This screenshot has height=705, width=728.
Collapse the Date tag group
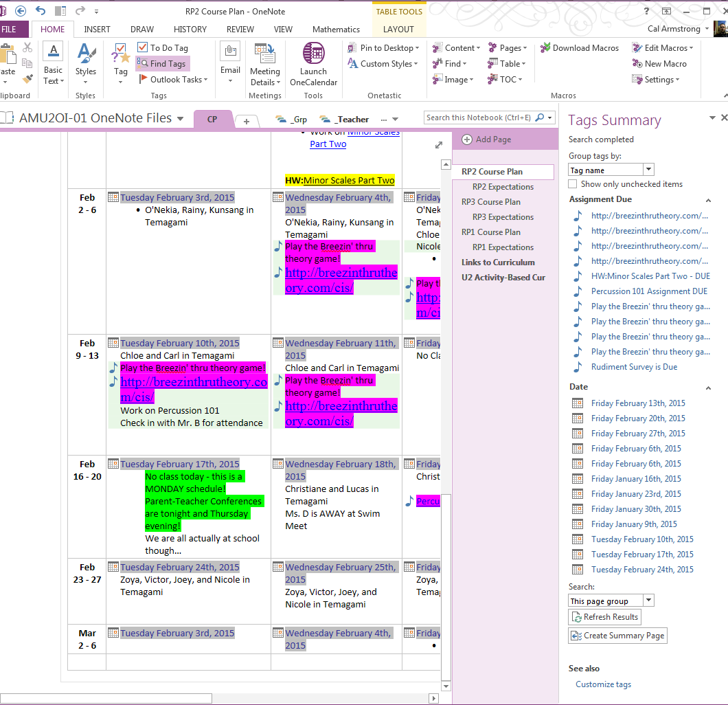click(x=709, y=388)
